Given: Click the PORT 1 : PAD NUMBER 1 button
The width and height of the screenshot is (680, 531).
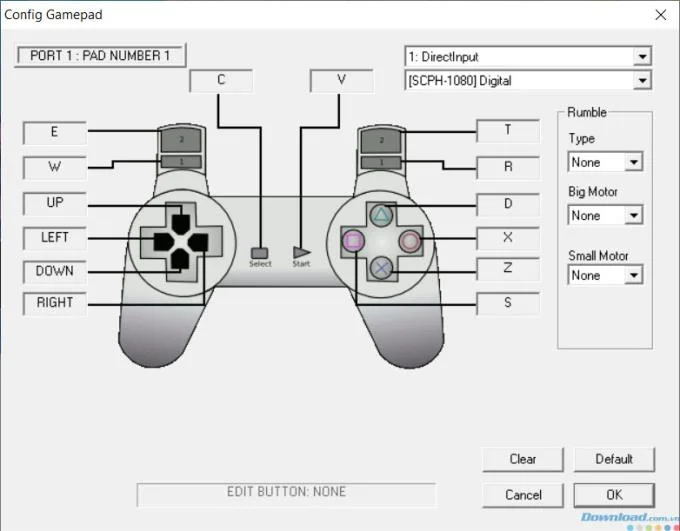Looking at the screenshot, I should pyautogui.click(x=100, y=56).
